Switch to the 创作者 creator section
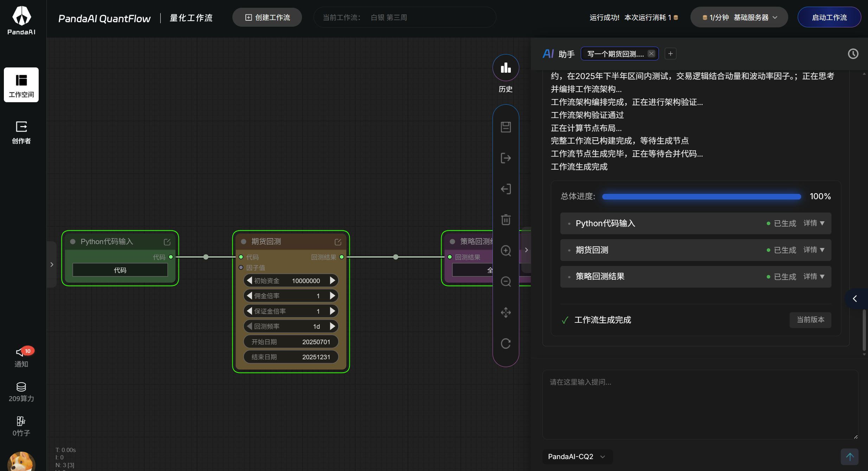Screen dimensions: 868x471 (21, 132)
